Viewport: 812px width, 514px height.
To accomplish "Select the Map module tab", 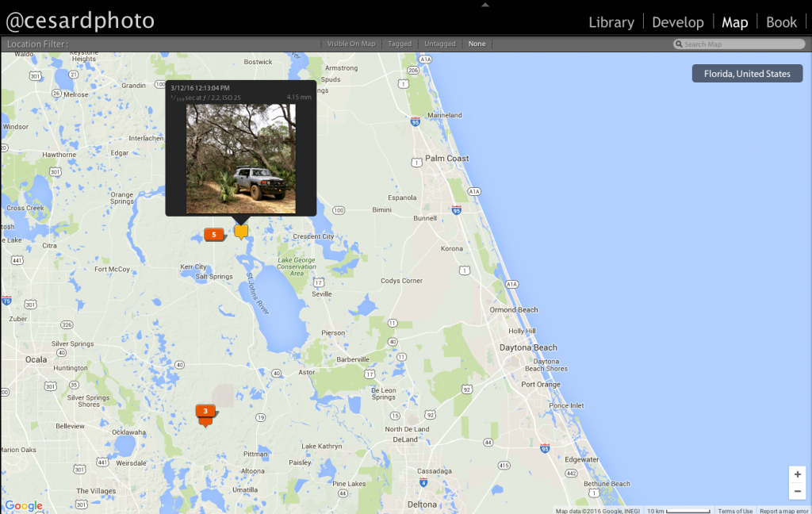I will tap(734, 22).
